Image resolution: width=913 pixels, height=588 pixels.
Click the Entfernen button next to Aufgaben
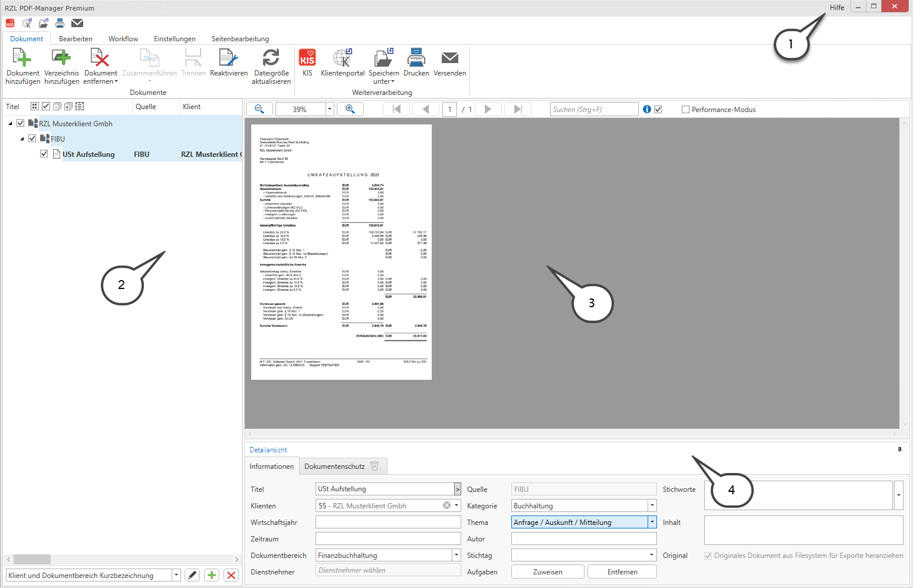[622, 572]
